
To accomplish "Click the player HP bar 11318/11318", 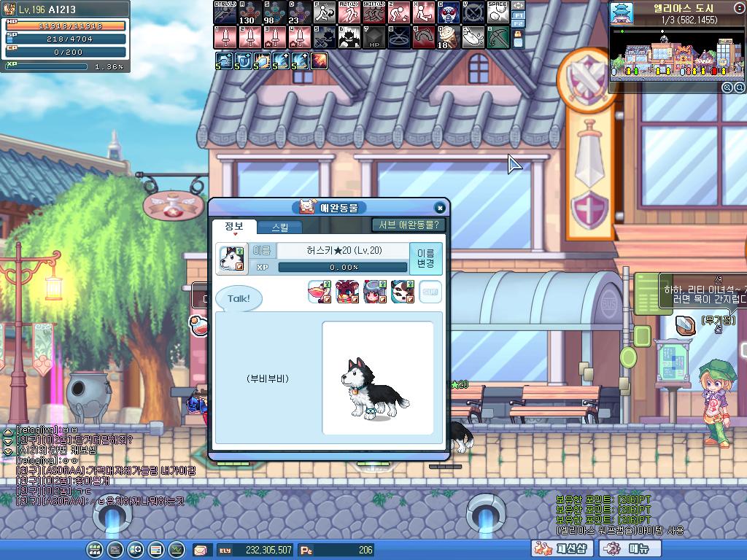I will (x=66, y=26).
